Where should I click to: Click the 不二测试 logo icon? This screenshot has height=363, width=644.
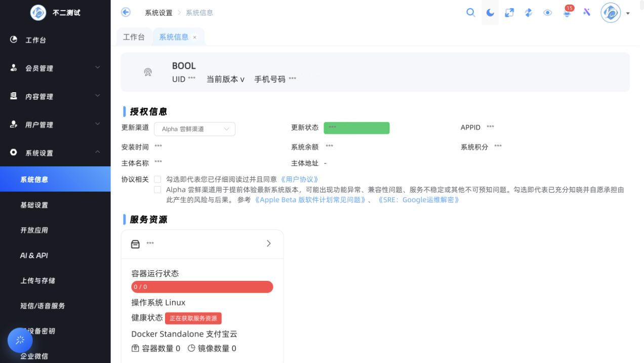(38, 12)
